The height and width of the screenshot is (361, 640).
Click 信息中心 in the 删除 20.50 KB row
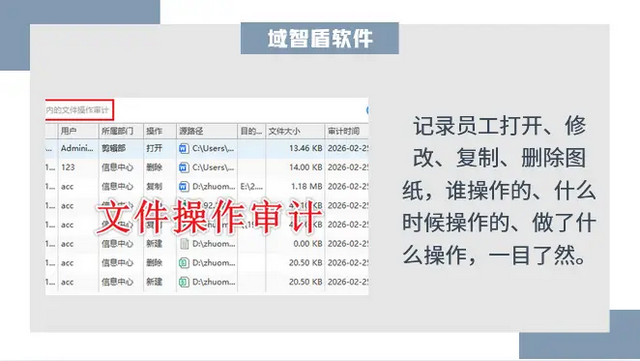pos(117,263)
